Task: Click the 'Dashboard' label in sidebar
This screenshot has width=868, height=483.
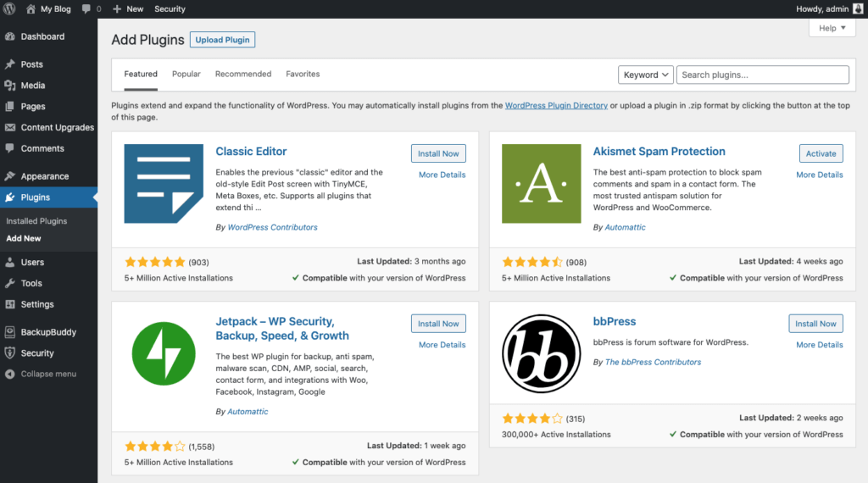Action: coord(42,36)
